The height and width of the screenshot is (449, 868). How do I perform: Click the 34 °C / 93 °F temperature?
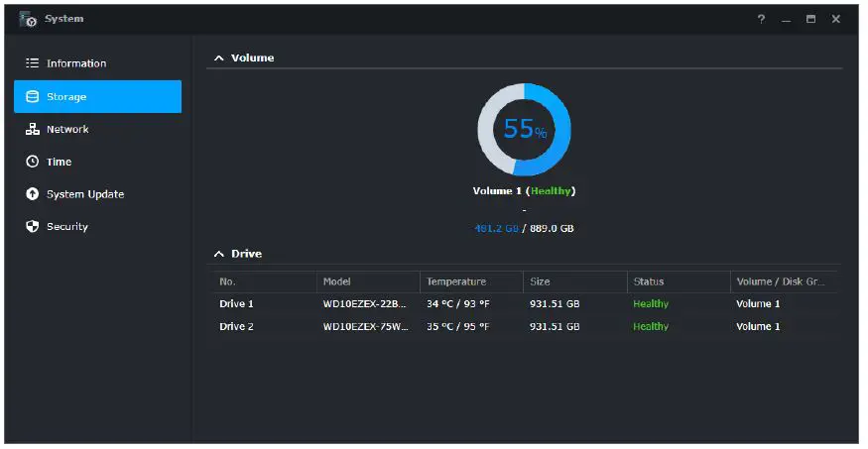pos(457,304)
